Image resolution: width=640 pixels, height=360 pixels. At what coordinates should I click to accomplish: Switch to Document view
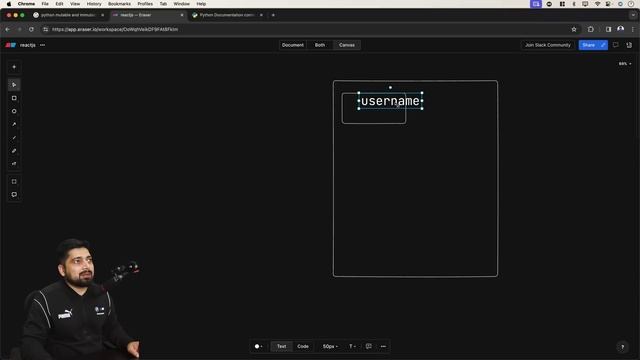(293, 45)
